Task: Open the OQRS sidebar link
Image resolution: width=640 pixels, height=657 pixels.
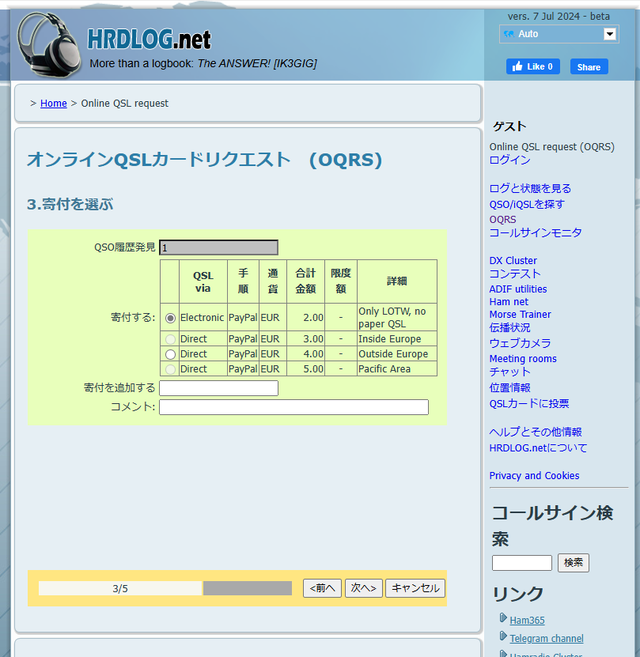Action: [x=503, y=219]
